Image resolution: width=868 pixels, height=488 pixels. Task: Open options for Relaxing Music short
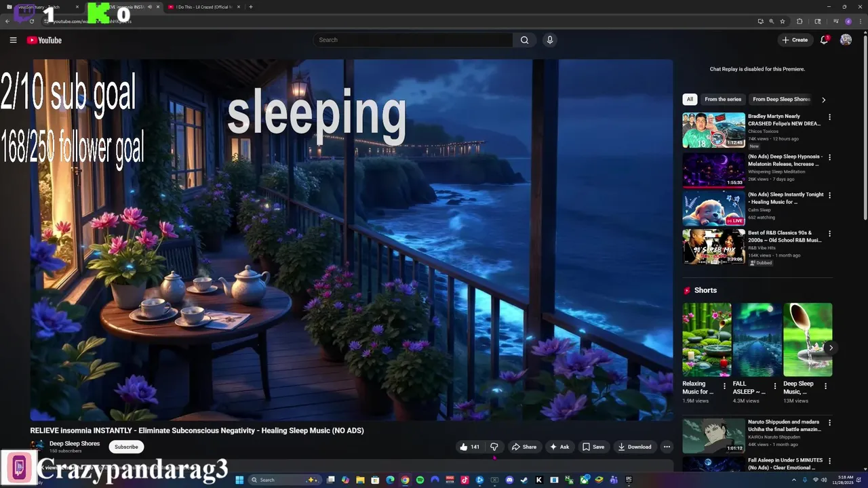[x=724, y=386]
